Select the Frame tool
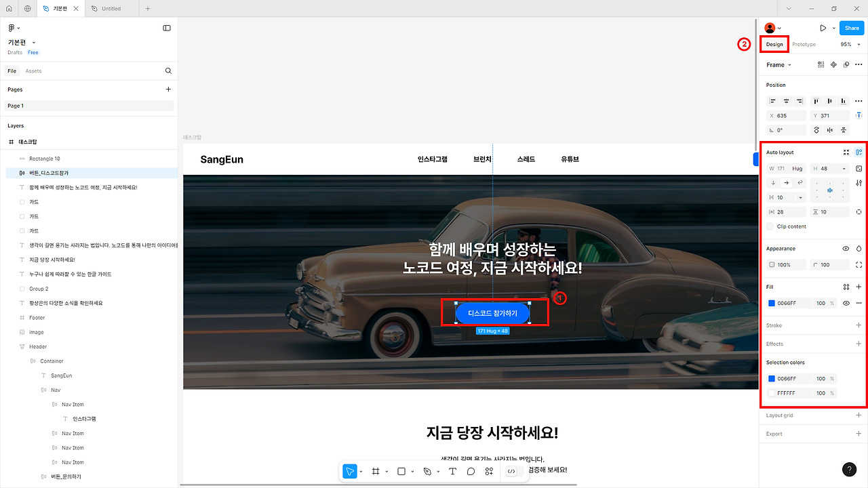 [377, 471]
